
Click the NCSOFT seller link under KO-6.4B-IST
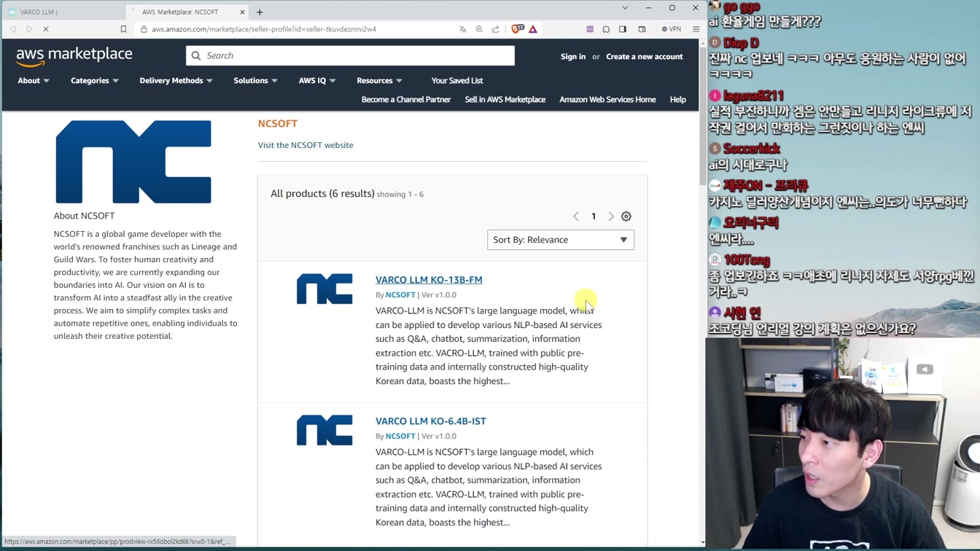(400, 436)
